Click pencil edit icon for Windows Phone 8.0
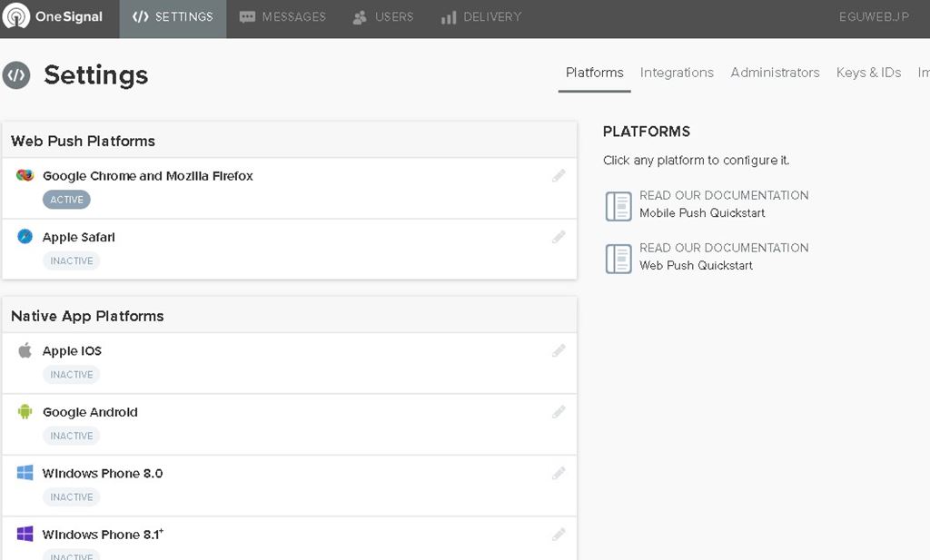Image resolution: width=930 pixels, height=560 pixels. [559, 473]
